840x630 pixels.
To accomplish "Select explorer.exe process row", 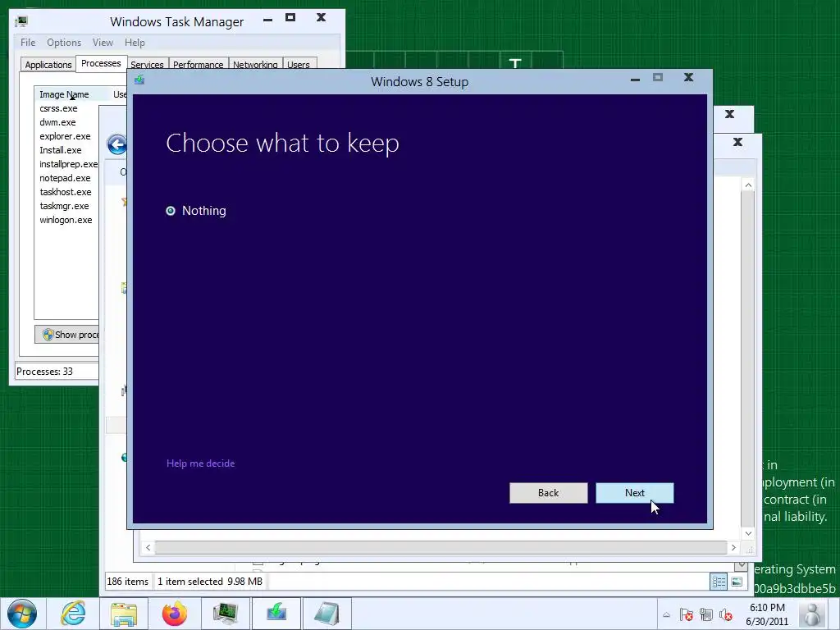I will click(65, 136).
